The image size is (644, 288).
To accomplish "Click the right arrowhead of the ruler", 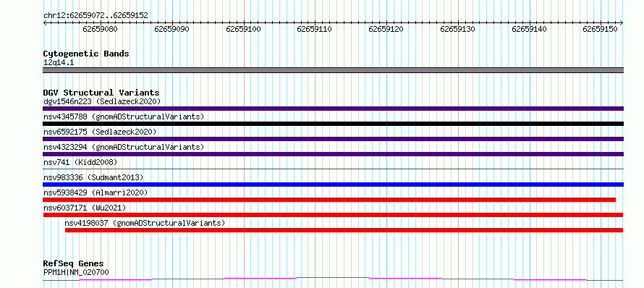I will pyautogui.click(x=622, y=23).
